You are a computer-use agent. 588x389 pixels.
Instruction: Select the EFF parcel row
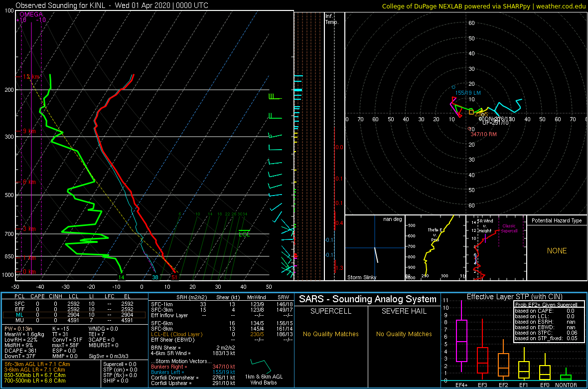pyautogui.click(x=74, y=310)
